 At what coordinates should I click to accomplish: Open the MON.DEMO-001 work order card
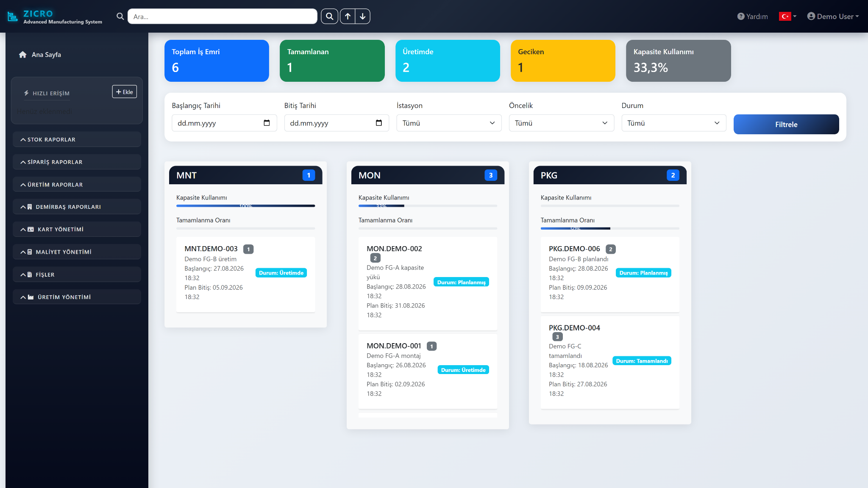[x=428, y=371]
